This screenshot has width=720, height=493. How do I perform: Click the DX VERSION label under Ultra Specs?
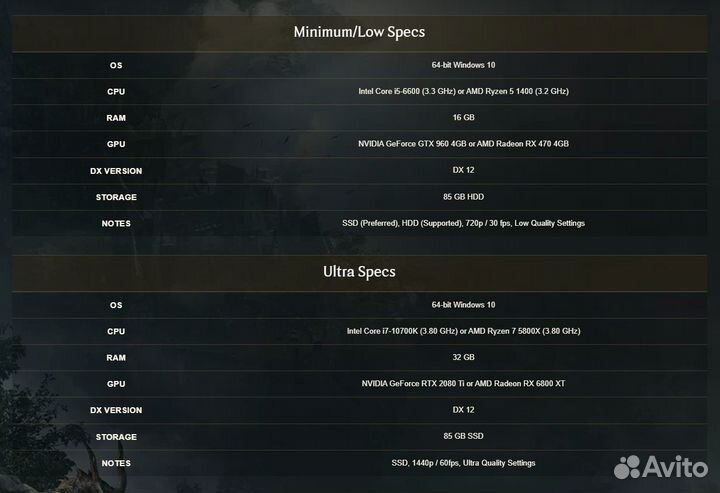point(116,410)
